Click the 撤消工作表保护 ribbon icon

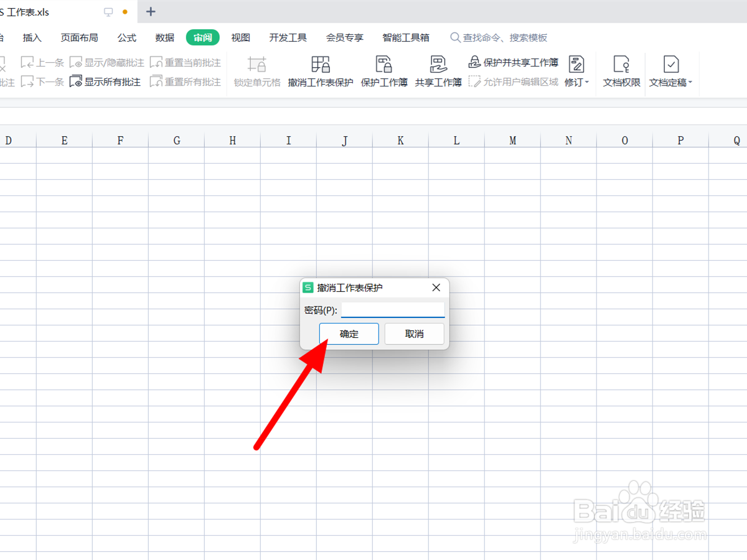pos(321,64)
